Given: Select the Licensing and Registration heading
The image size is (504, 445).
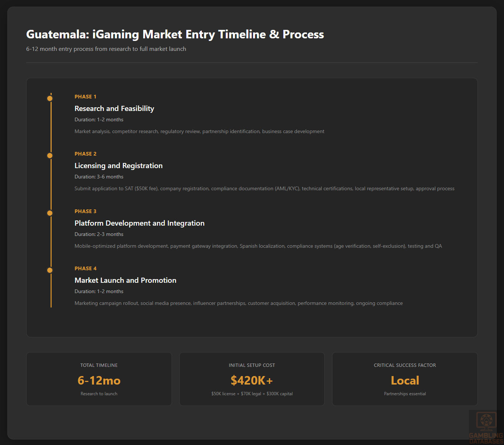Looking at the screenshot, I should click(x=118, y=166).
